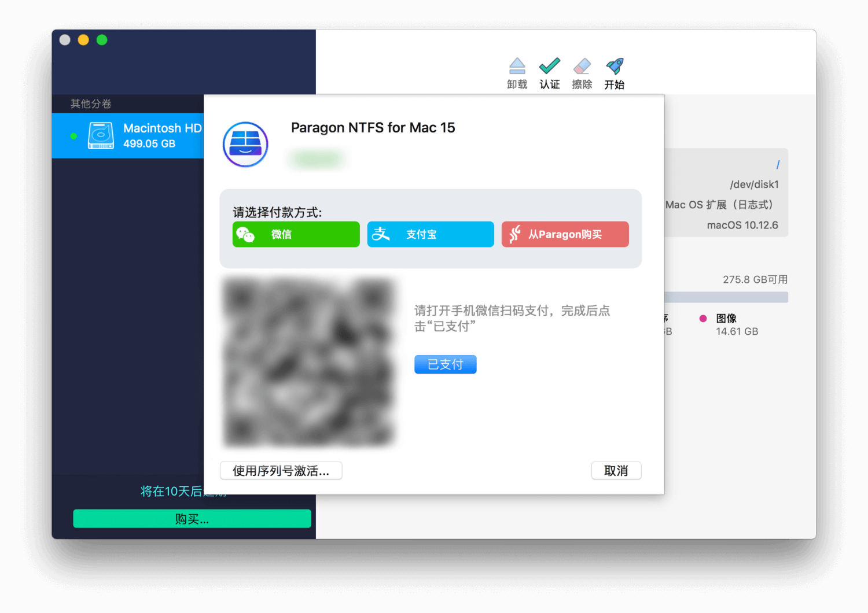The height and width of the screenshot is (613, 868).
Task: Confirm payment with 已支付 button
Action: pyautogui.click(x=445, y=364)
